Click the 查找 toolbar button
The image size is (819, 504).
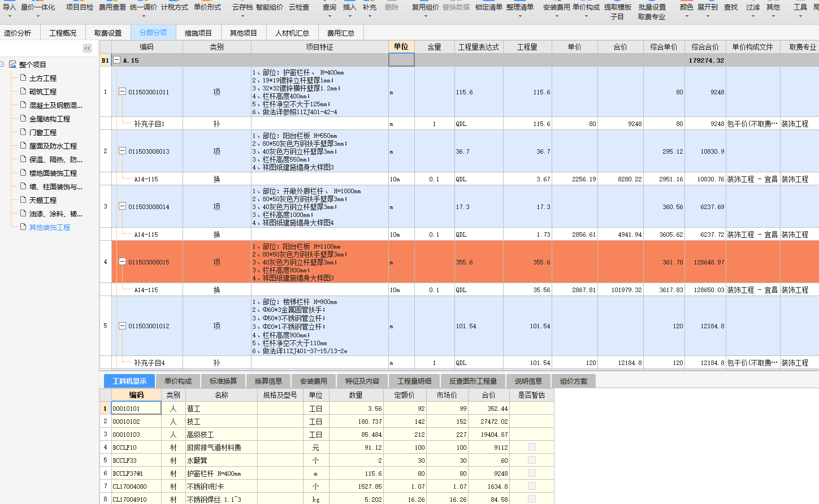click(x=731, y=7)
